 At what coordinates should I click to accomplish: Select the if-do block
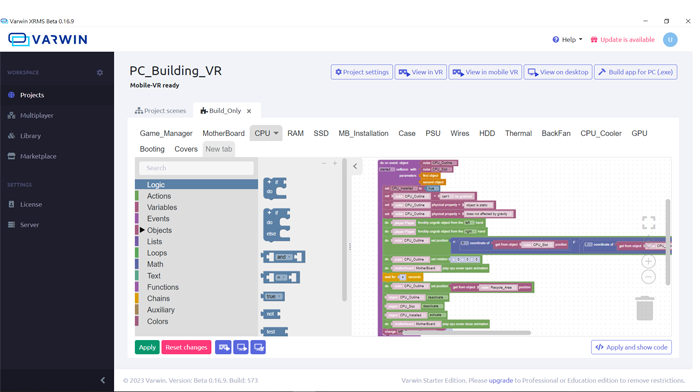click(x=275, y=188)
